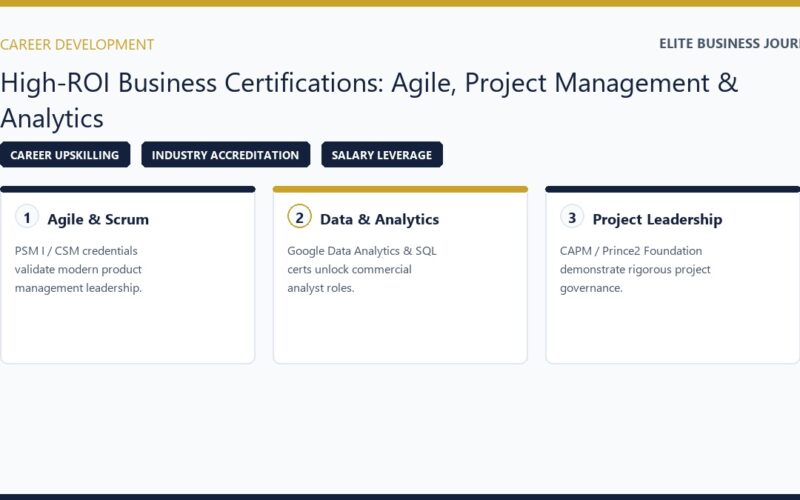The image size is (800, 500).
Task: Click the Industry Accreditation tag
Action: (x=226, y=155)
